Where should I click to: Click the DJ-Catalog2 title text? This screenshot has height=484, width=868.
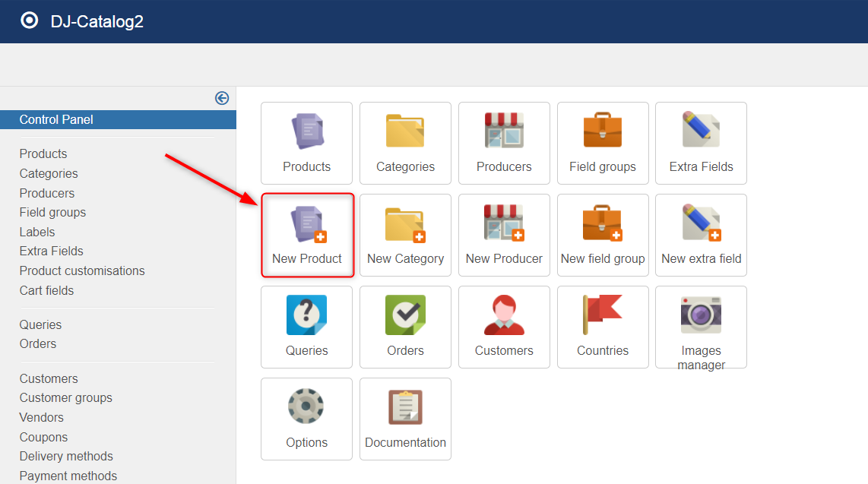97,21
